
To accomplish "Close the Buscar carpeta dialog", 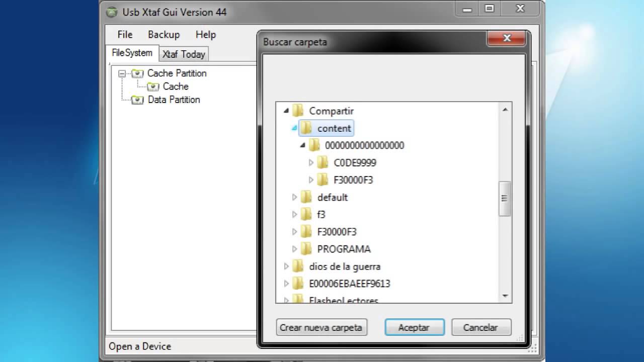I will click(x=507, y=38).
